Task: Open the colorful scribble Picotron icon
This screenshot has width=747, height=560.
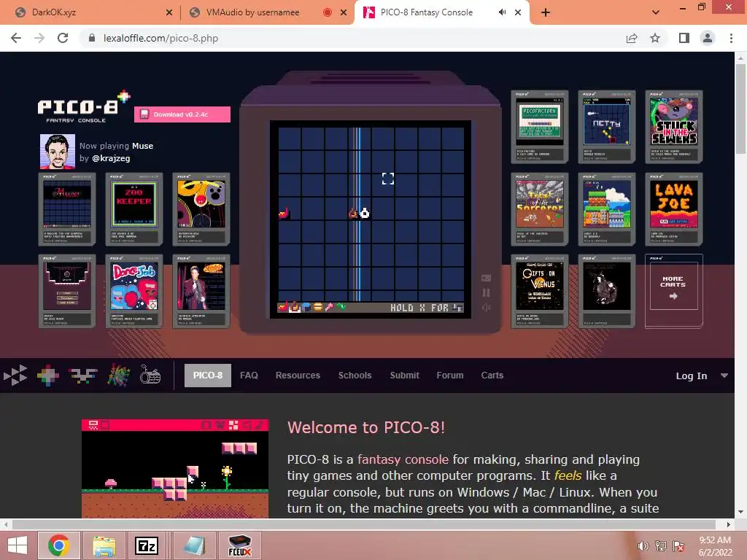Action: click(x=118, y=376)
